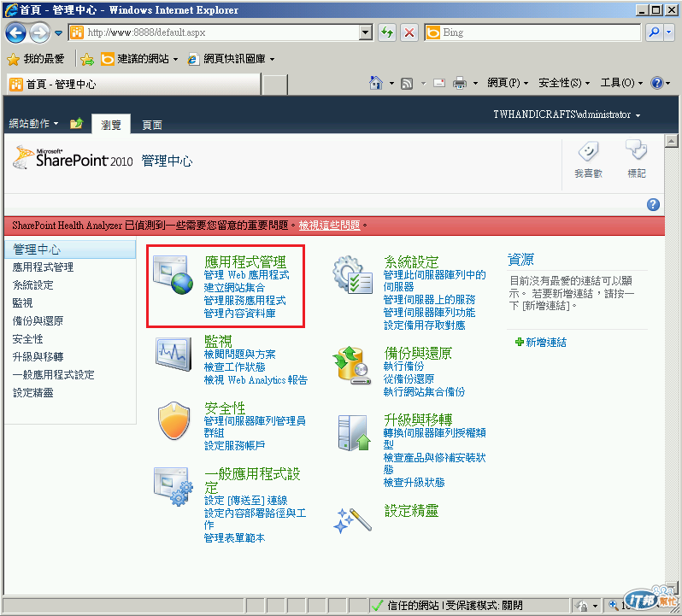This screenshot has height=616, width=682.
Task: Click the 升級與移轉 server arrow icon
Action: pos(354,433)
